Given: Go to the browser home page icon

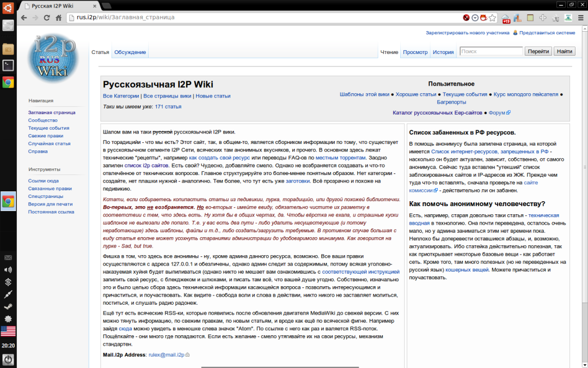Looking at the screenshot, I should click(58, 17).
